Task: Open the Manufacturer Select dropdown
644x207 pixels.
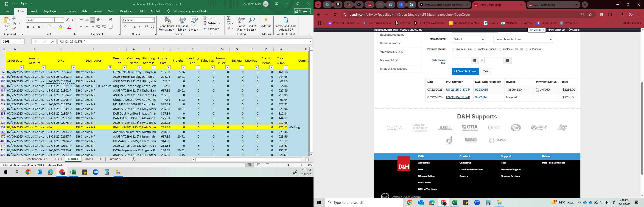Action: pos(468,39)
